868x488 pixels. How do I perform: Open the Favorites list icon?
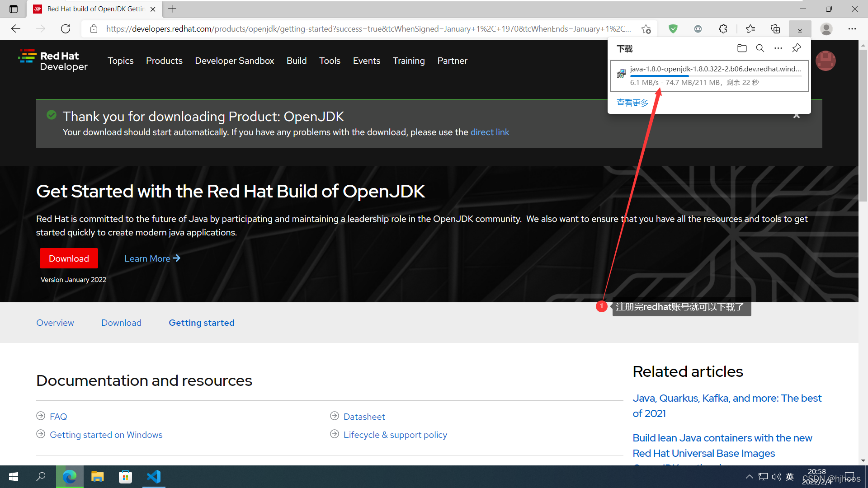coord(750,29)
